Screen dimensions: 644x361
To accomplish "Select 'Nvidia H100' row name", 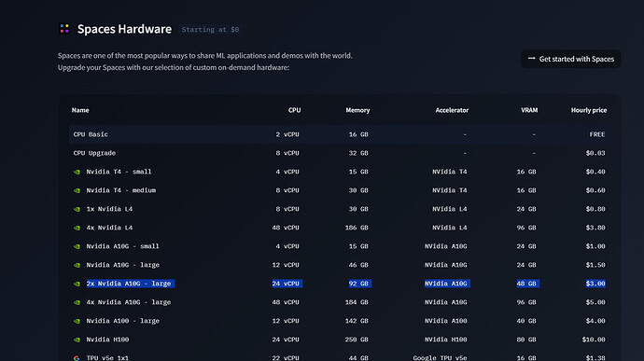I will click(x=107, y=340).
